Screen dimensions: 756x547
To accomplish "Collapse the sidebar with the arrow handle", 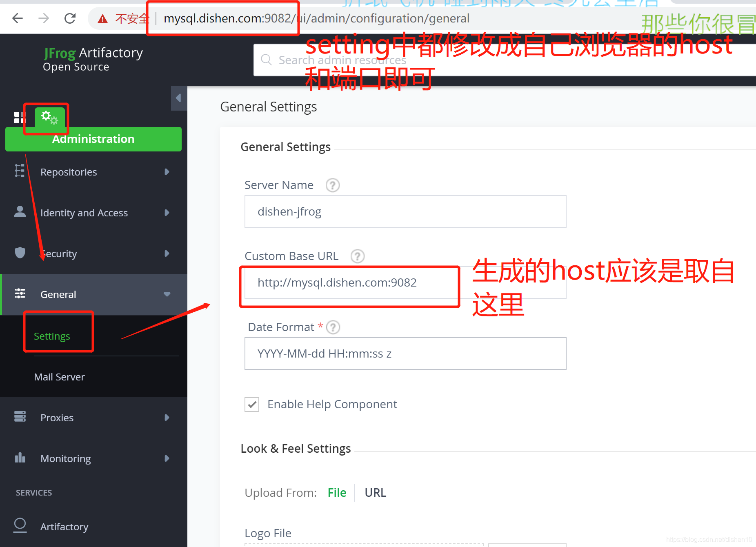I will [178, 98].
